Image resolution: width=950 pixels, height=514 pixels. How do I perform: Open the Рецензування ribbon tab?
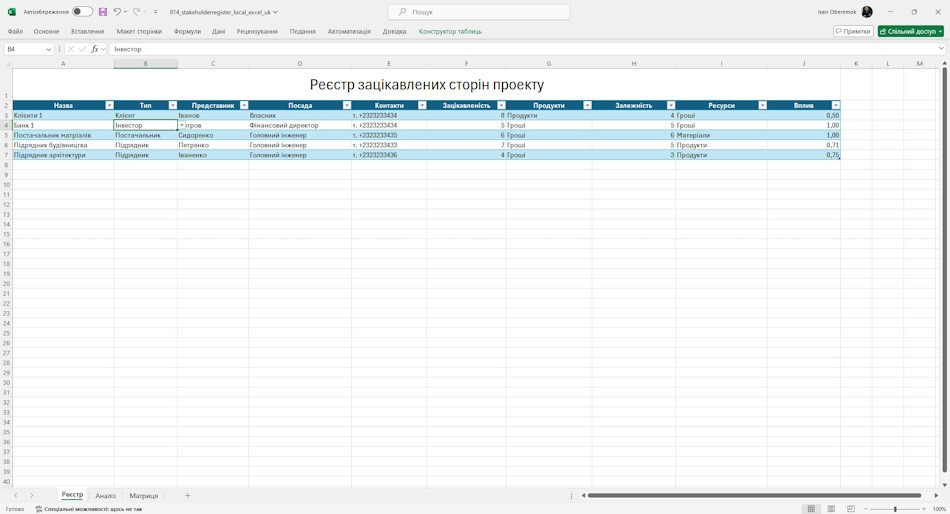click(257, 32)
